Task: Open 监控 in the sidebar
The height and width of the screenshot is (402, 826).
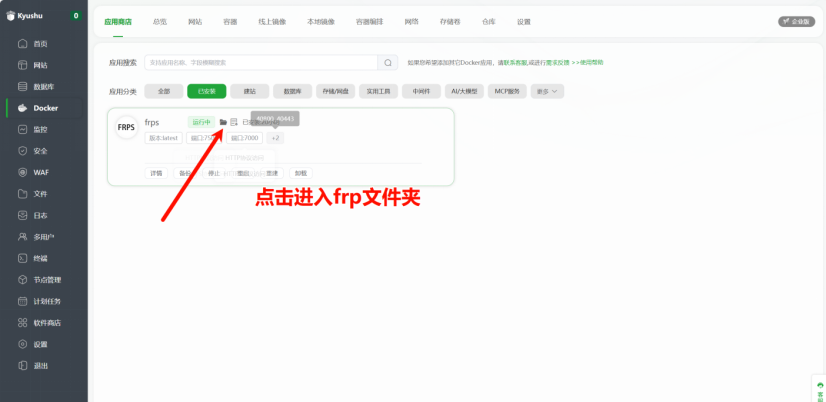Action: [41, 129]
